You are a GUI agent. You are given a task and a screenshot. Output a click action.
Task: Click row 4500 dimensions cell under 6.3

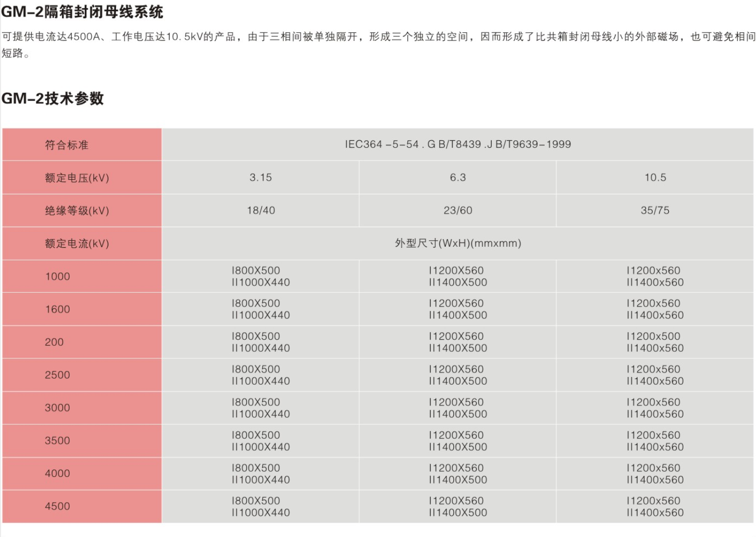pyautogui.click(x=457, y=506)
